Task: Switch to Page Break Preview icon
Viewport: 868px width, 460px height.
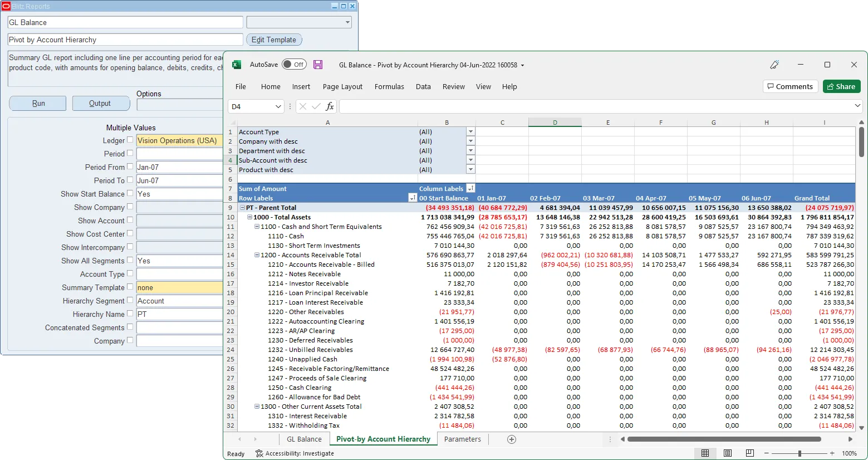Action: coord(750,453)
